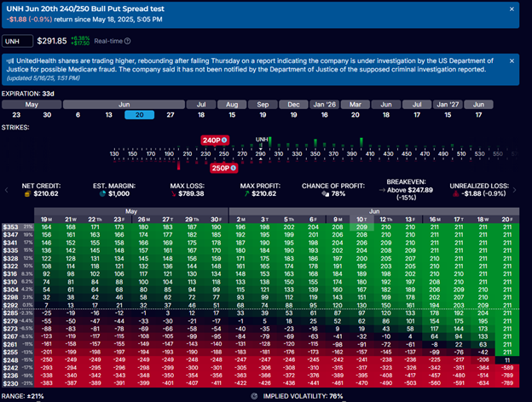
Task: Click the Unrealized Loss icon
Action: point(455,194)
